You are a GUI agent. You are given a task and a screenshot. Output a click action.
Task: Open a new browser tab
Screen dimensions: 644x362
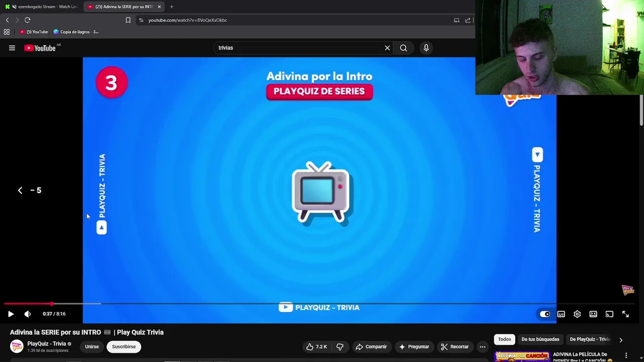tap(172, 7)
